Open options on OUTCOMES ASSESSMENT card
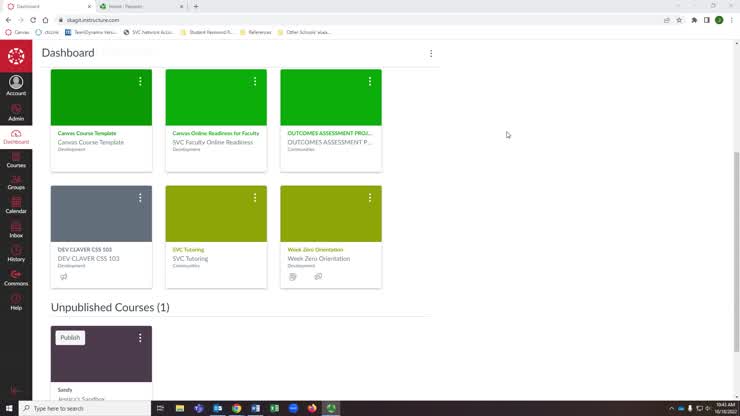 click(x=370, y=81)
